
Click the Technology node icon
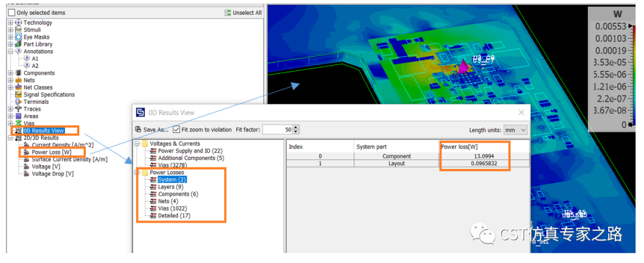(x=18, y=23)
